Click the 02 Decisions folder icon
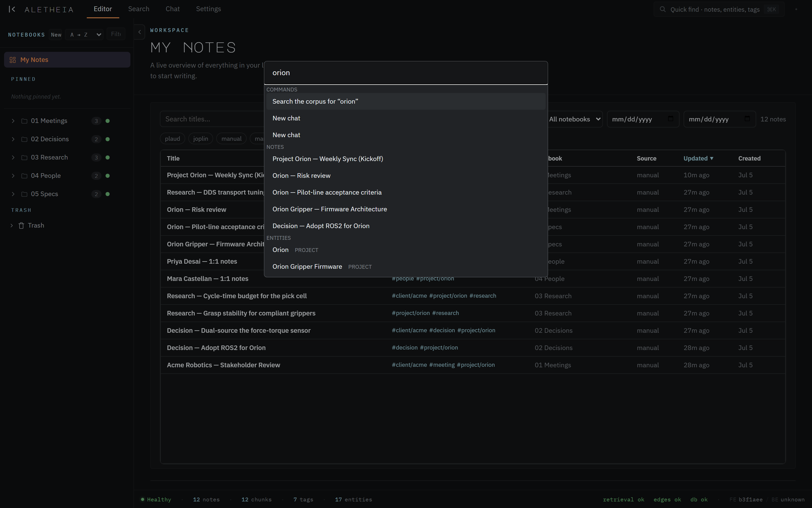The height and width of the screenshot is (508, 812). pyautogui.click(x=24, y=139)
